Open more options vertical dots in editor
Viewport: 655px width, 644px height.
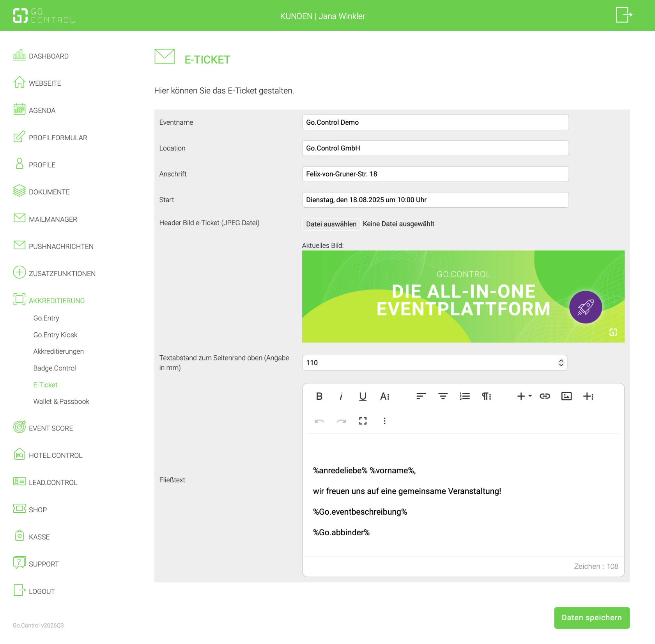coord(385,421)
